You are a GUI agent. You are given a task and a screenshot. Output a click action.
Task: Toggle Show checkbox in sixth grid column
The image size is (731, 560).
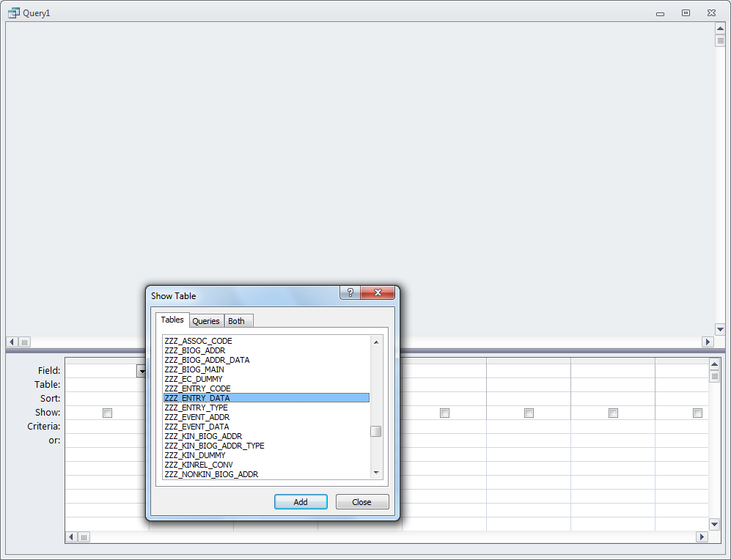(x=529, y=413)
